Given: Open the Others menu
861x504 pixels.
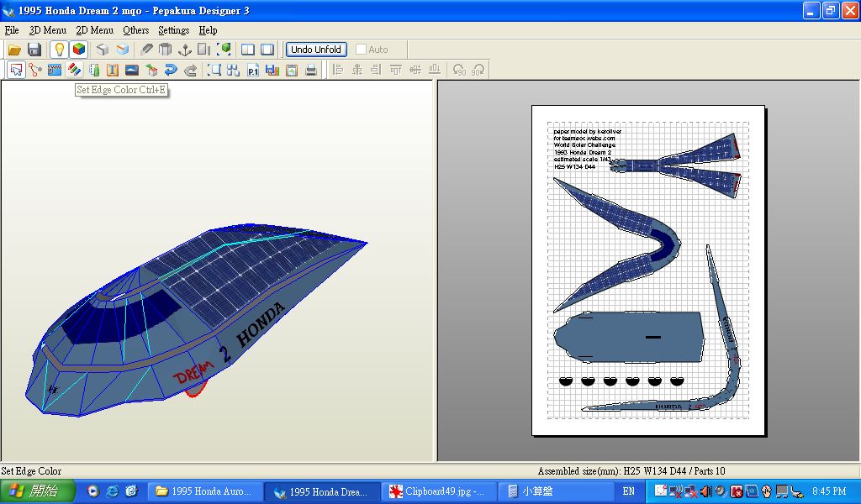Looking at the screenshot, I should click(135, 30).
